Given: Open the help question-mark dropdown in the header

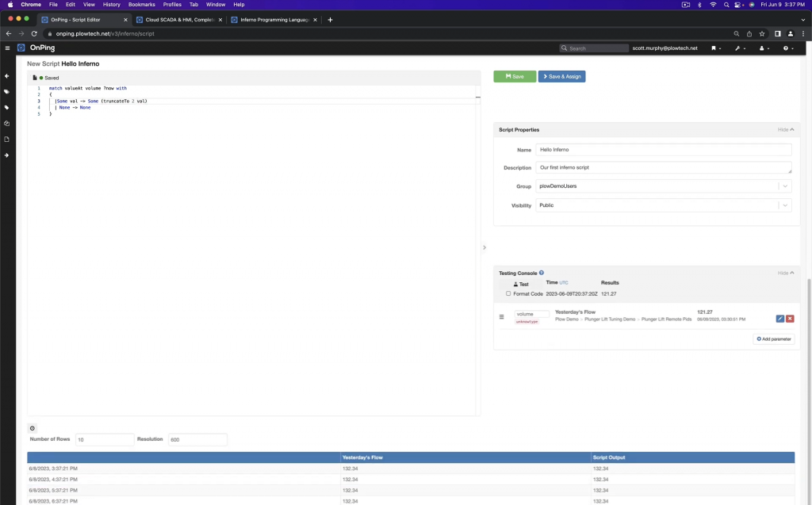Looking at the screenshot, I should pos(788,48).
